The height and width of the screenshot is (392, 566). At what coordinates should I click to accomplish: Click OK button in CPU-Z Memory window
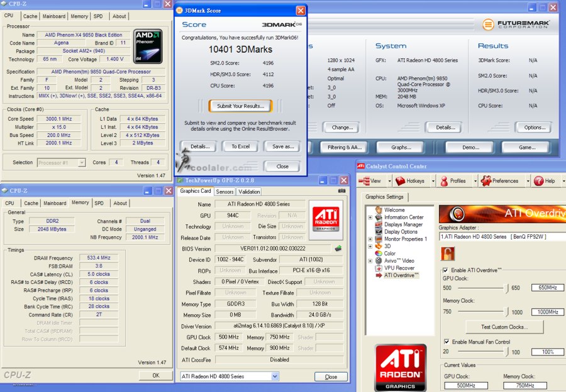tap(155, 376)
